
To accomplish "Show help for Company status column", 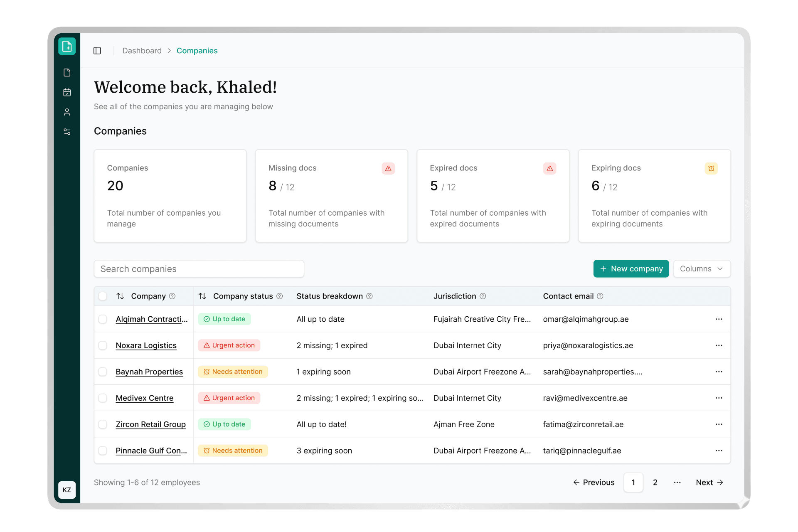I will click(280, 296).
